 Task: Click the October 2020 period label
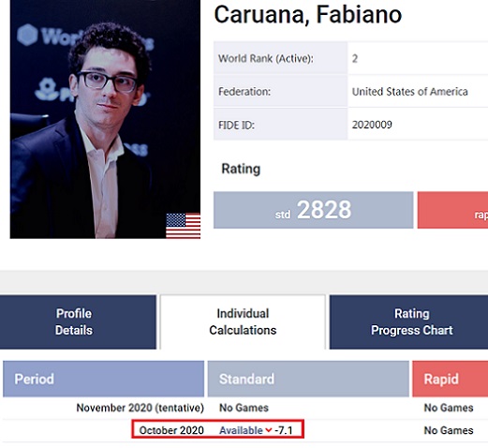[171, 430]
